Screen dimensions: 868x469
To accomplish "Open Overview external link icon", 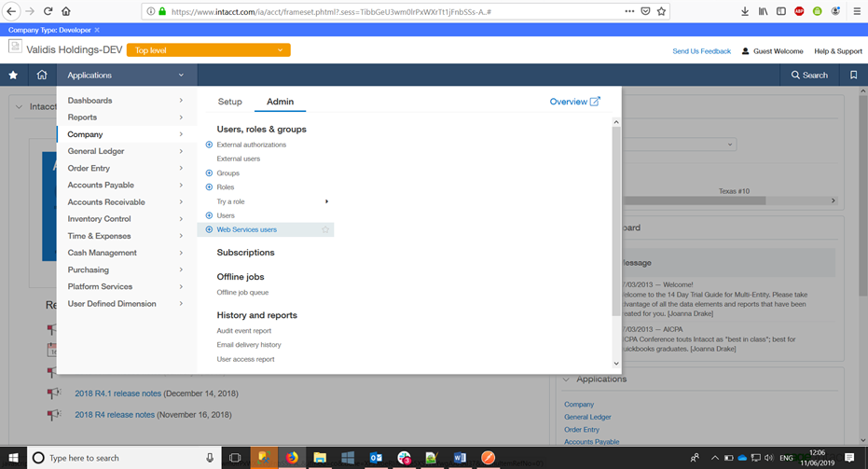I will coord(595,102).
